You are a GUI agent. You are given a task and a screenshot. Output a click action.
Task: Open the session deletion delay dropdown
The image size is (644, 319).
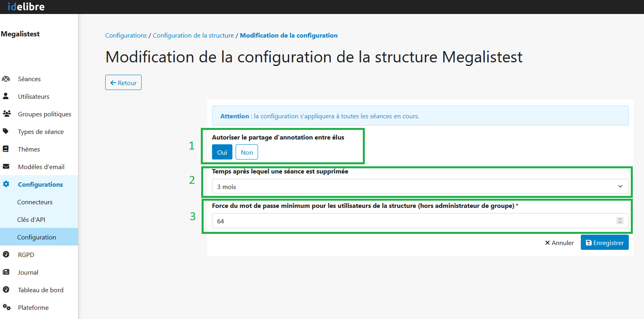point(420,187)
